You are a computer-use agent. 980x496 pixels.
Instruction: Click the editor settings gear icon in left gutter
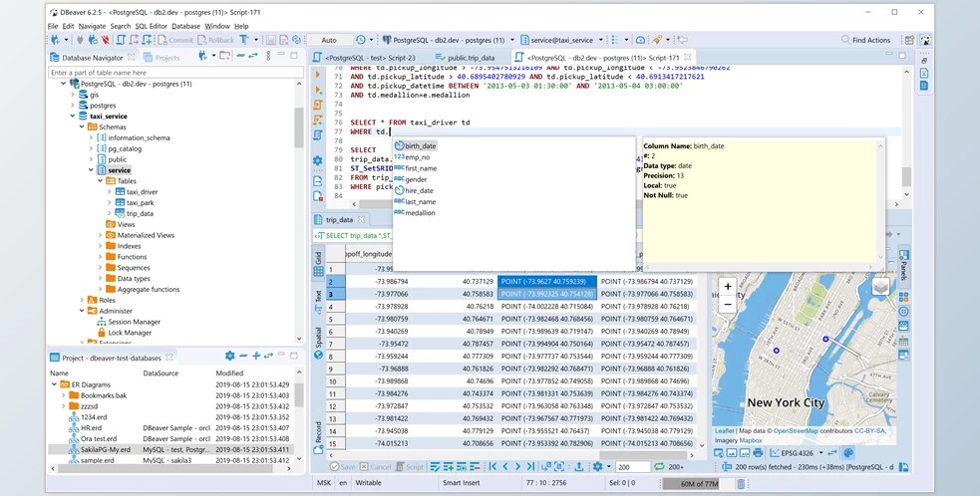point(318,160)
